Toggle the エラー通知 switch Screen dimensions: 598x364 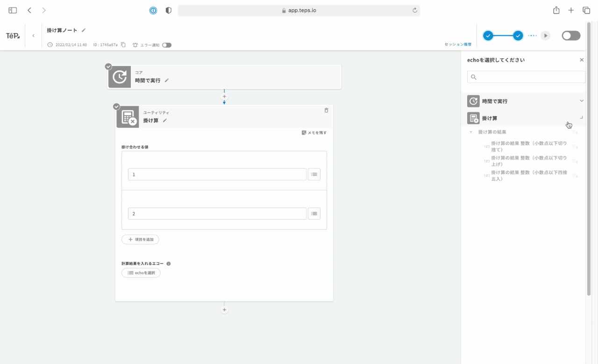[x=167, y=45]
